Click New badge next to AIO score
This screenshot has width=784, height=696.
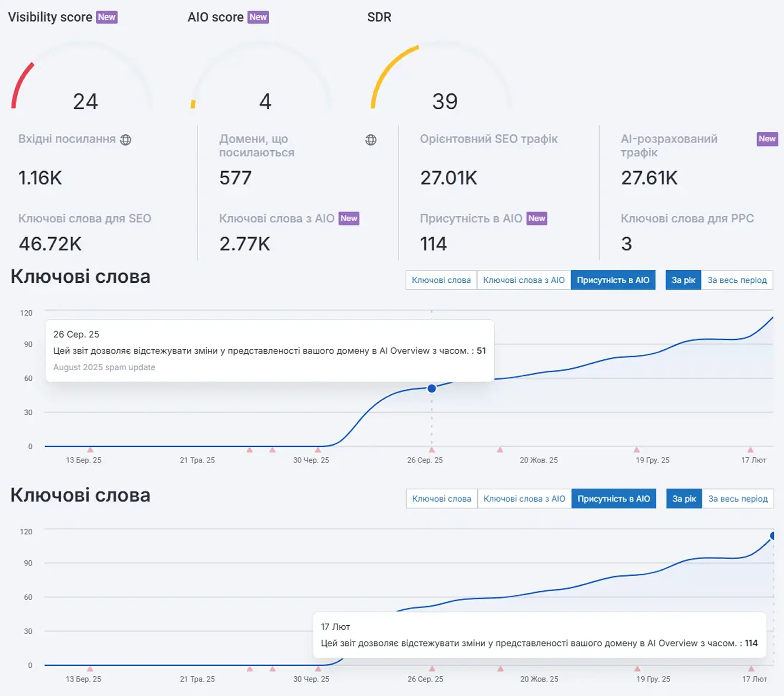(258, 17)
